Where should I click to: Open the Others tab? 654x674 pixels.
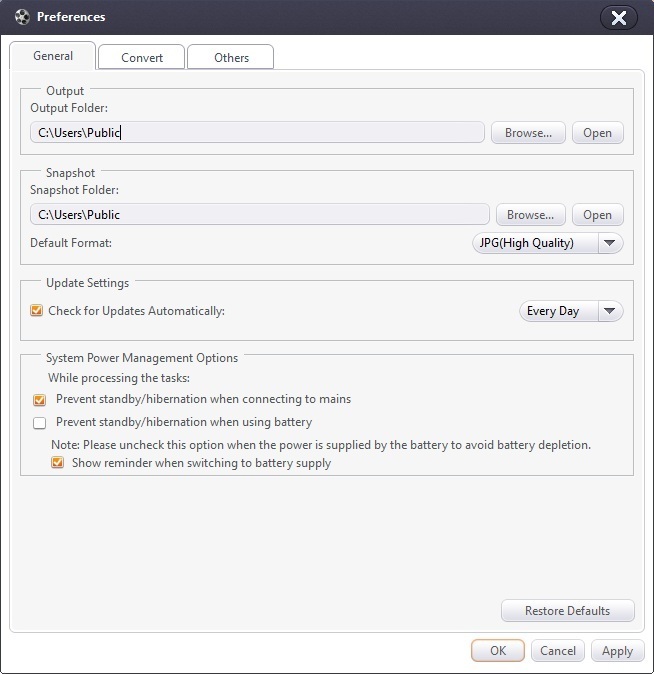231,57
